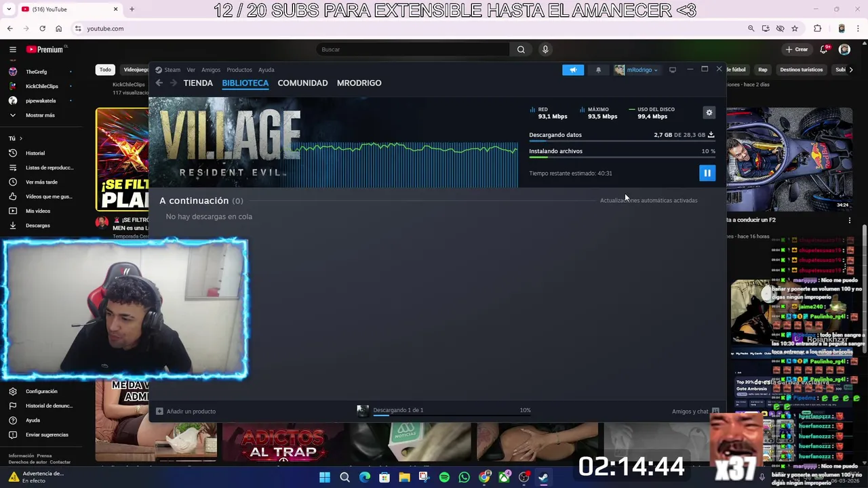
Task: Select the Todo filter chip on YouTube
Action: (x=105, y=69)
